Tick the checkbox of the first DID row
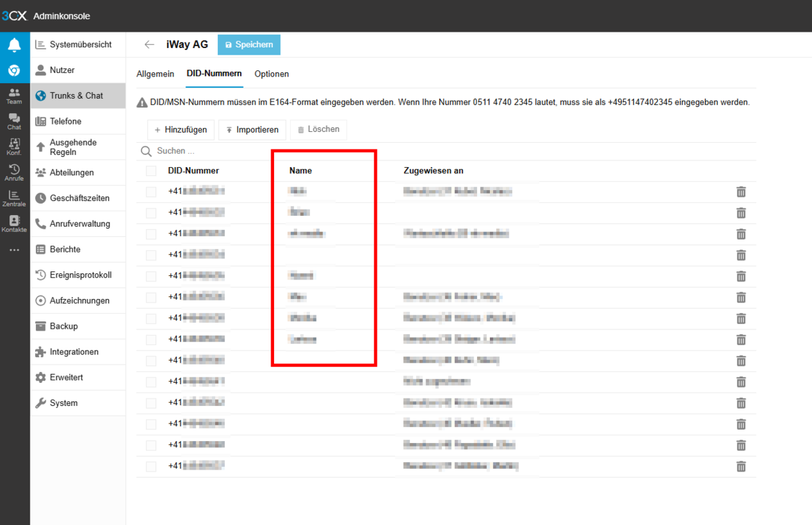 tap(151, 191)
